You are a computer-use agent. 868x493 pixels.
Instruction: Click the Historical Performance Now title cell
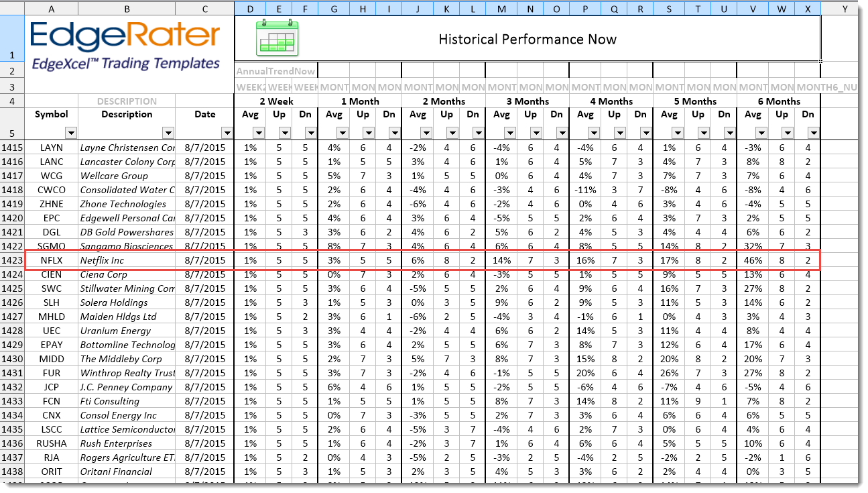pos(528,39)
